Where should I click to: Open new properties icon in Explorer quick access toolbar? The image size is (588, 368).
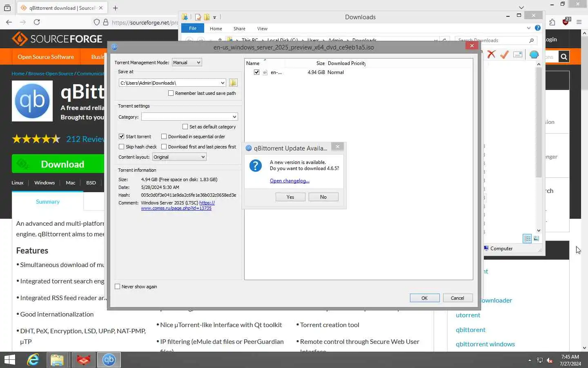click(x=198, y=17)
